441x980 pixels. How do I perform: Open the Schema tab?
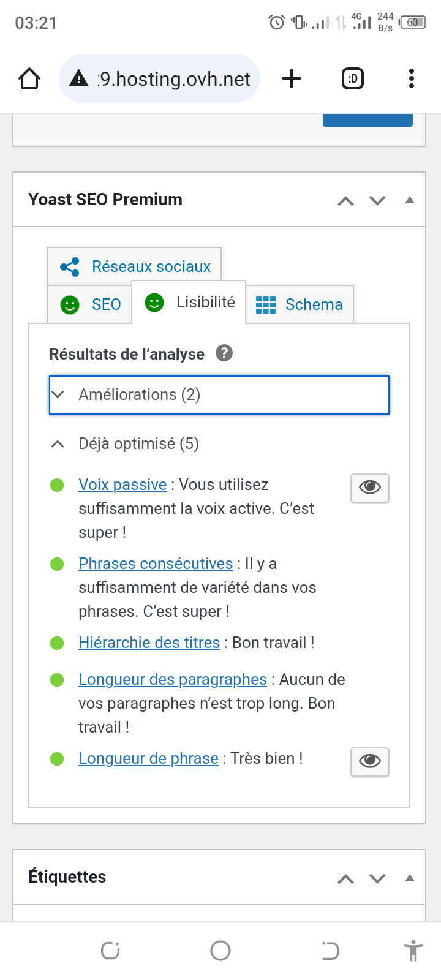coord(300,304)
